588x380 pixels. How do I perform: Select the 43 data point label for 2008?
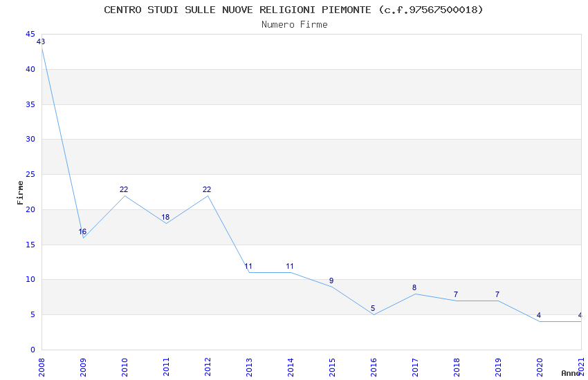pos(41,41)
